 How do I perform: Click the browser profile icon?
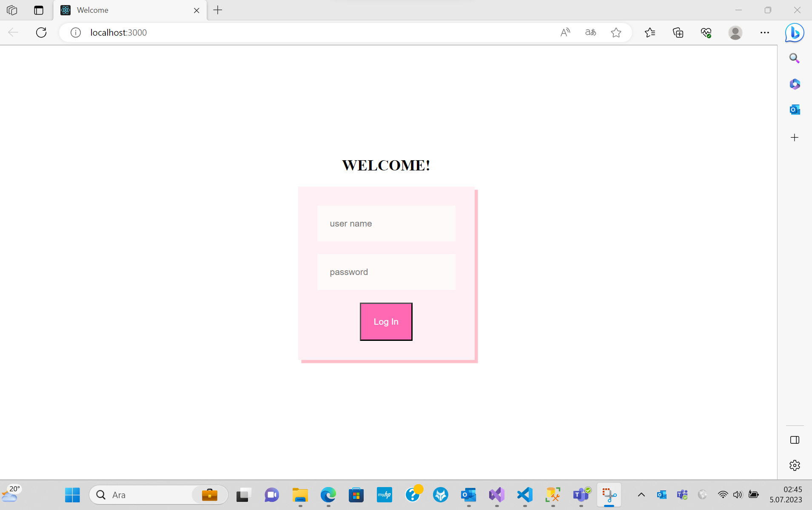click(x=735, y=32)
